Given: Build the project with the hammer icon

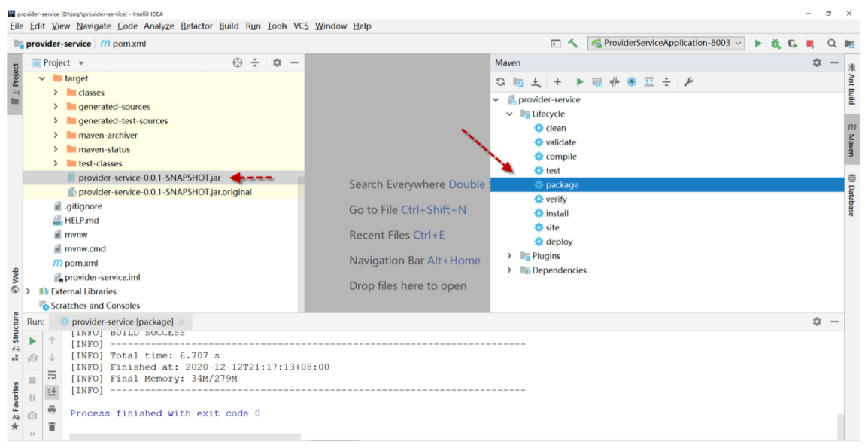Looking at the screenshot, I should click(x=573, y=43).
